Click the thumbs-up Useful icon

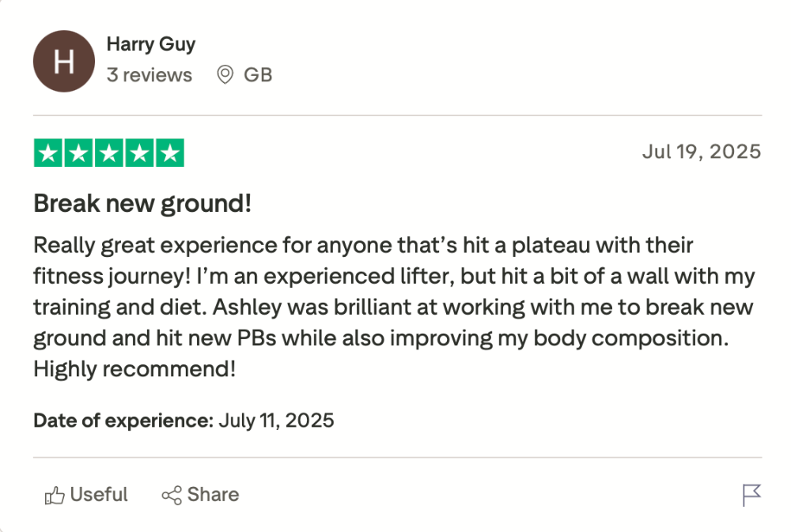tap(55, 496)
